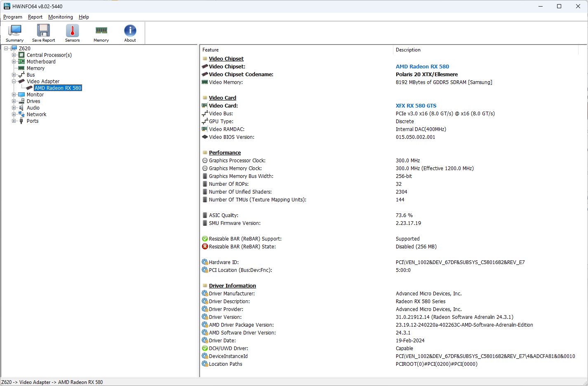Click the Hardware ID gear icon
The image size is (588, 386).
(205, 262)
